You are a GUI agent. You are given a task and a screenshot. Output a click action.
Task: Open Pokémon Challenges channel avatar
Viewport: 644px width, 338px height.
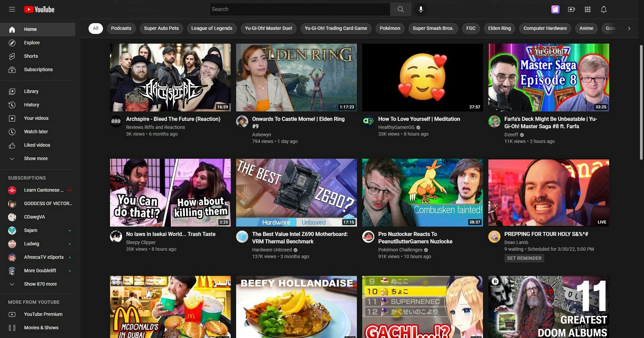[368, 237]
